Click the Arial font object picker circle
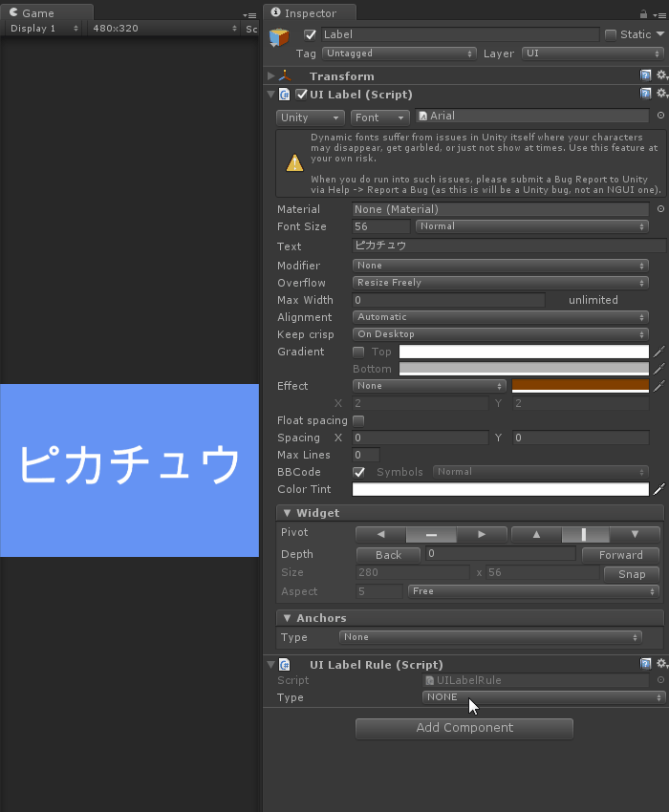669x812 pixels. click(x=660, y=116)
